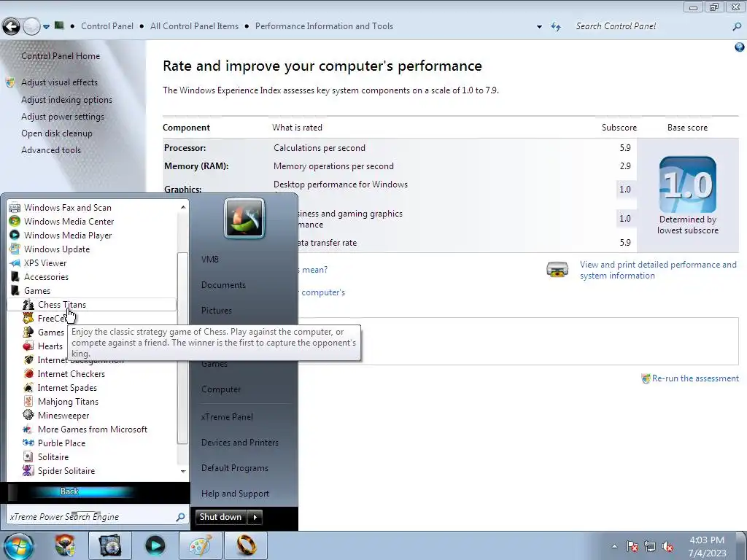Click Re-run the assessment

(695, 378)
